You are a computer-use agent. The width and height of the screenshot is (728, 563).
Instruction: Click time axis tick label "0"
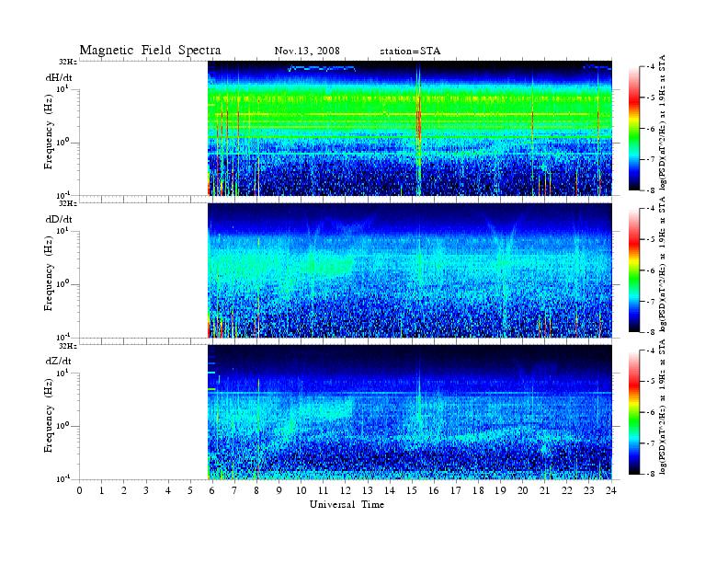pos(79,491)
